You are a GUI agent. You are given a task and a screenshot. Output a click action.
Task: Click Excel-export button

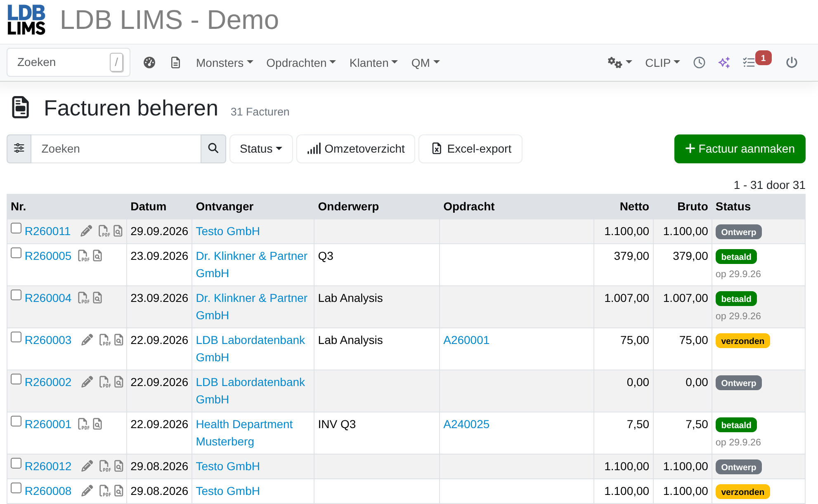(x=470, y=148)
